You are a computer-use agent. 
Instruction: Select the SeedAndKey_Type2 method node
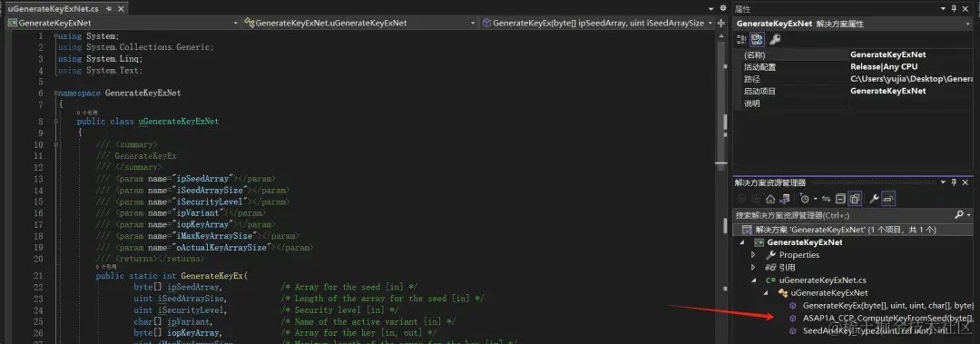[875, 330]
